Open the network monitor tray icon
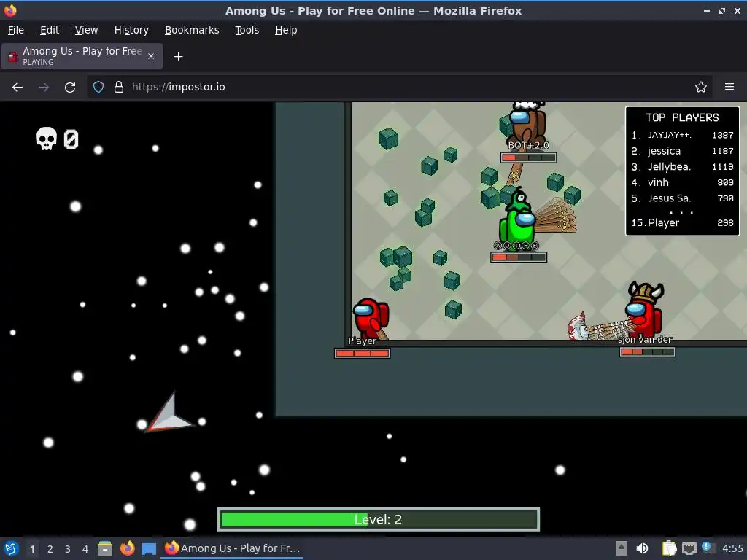Screen dimensions: 747x560 pos(689,548)
